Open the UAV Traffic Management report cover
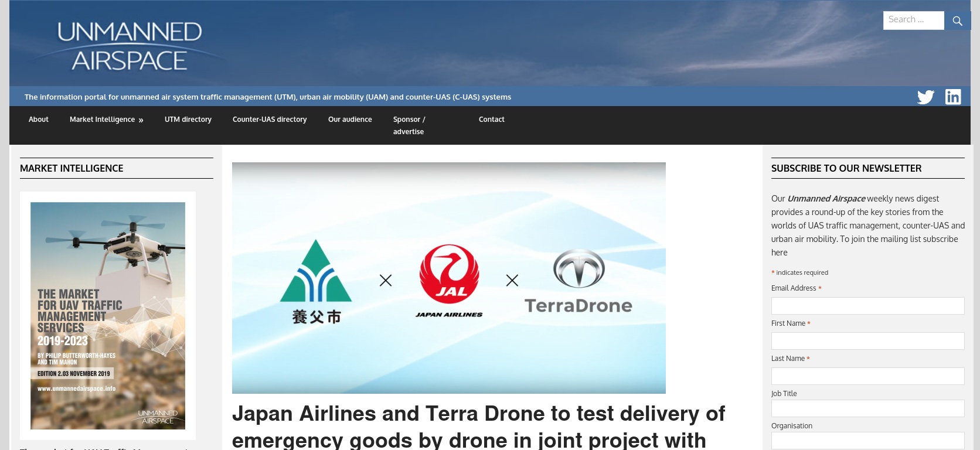Image resolution: width=980 pixels, height=450 pixels. [x=108, y=316]
